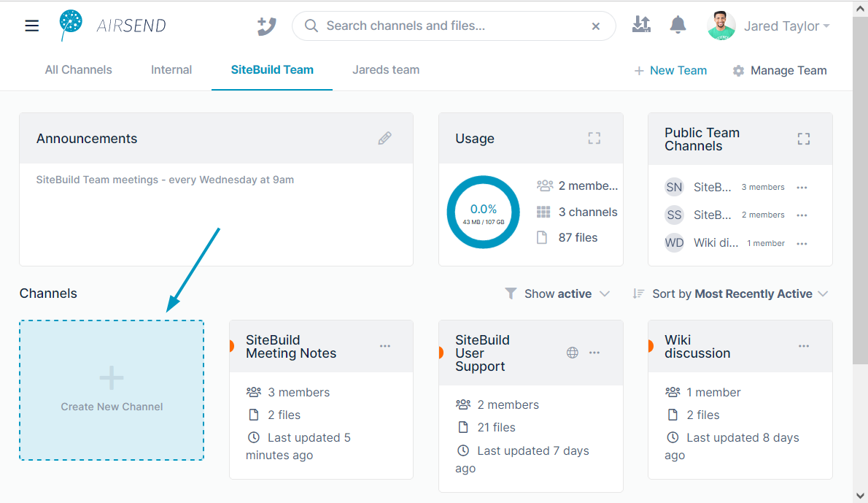
Task: Open the hamburger navigation menu
Action: (x=31, y=26)
